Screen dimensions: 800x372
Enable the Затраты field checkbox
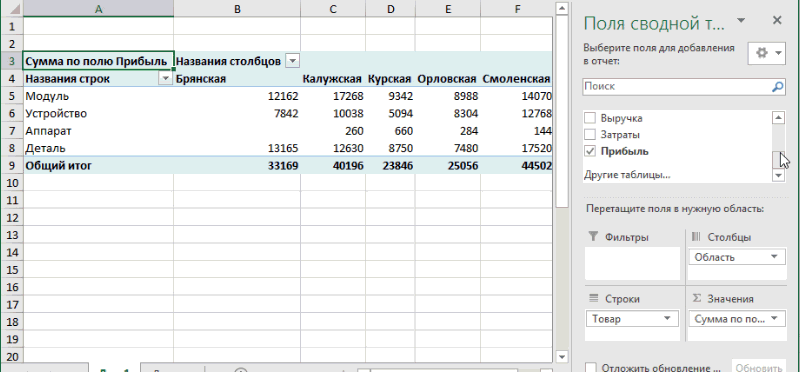click(590, 135)
